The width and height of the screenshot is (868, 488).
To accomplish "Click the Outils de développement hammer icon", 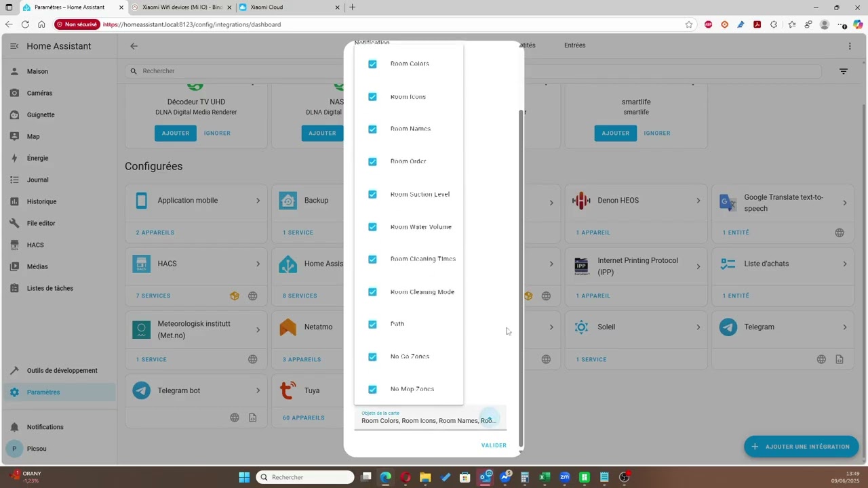I will tap(14, 371).
